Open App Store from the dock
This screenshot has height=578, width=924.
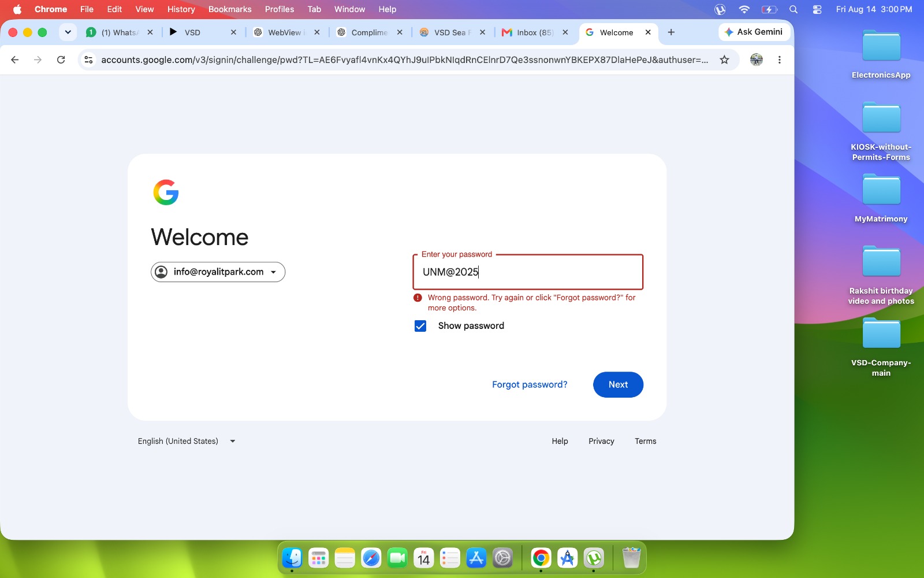pos(476,558)
